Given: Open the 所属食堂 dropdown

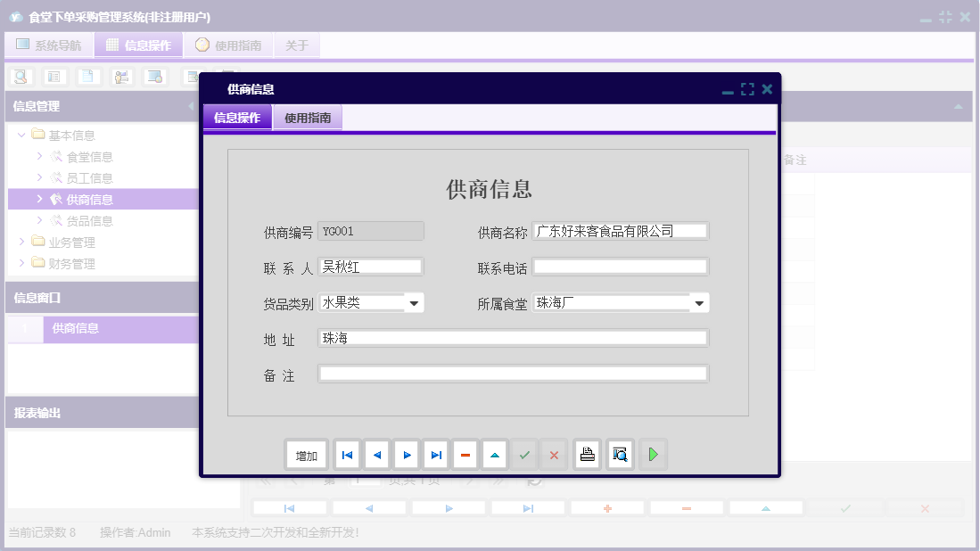Looking at the screenshot, I should (x=699, y=302).
